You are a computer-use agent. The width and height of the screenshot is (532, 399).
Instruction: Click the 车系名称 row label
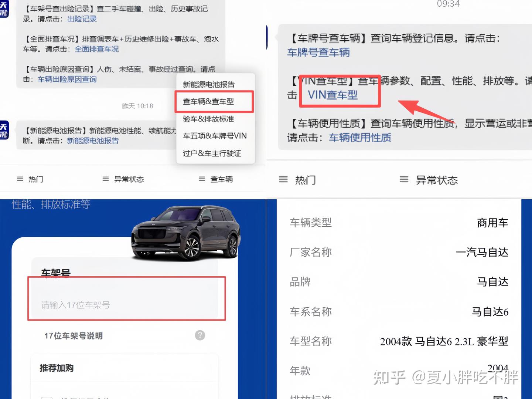pos(311,311)
